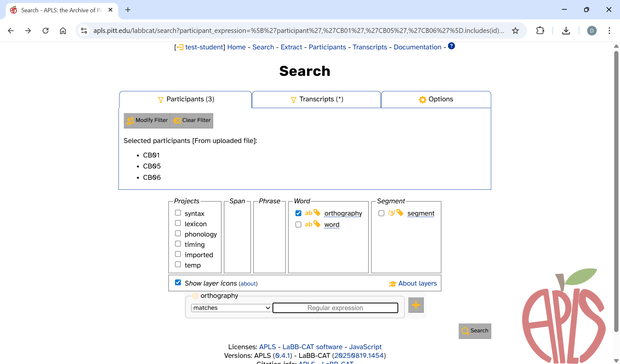Bookmark this page with the star icon

click(515, 31)
